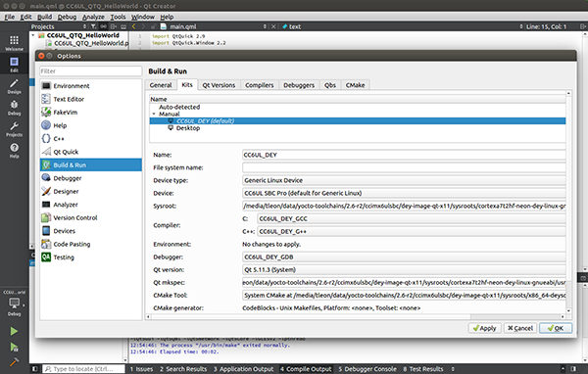The height and width of the screenshot is (374, 588).
Task: Click the options Filter field
Action: (91, 71)
